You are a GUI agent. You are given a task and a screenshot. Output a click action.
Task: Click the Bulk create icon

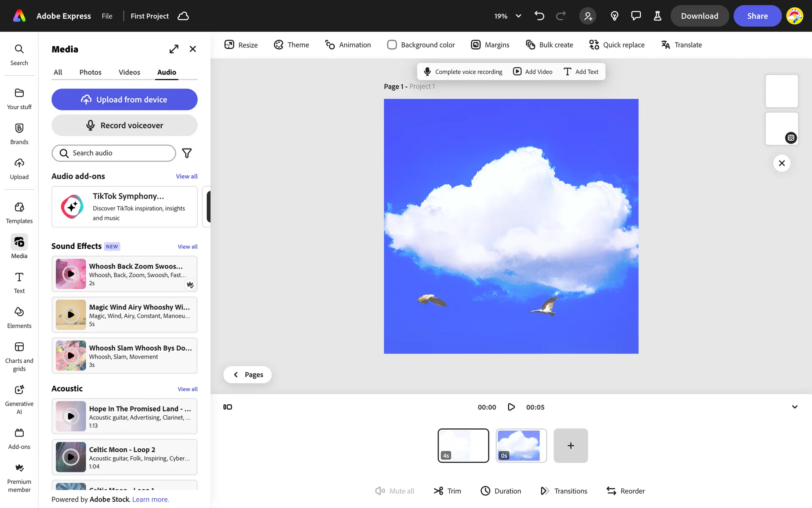[530, 45]
